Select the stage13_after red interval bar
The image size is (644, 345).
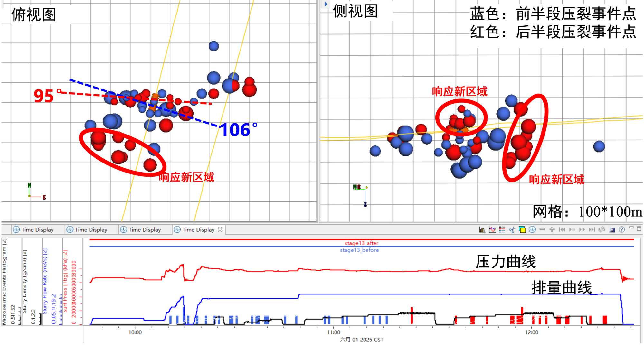pyautogui.click(x=361, y=240)
